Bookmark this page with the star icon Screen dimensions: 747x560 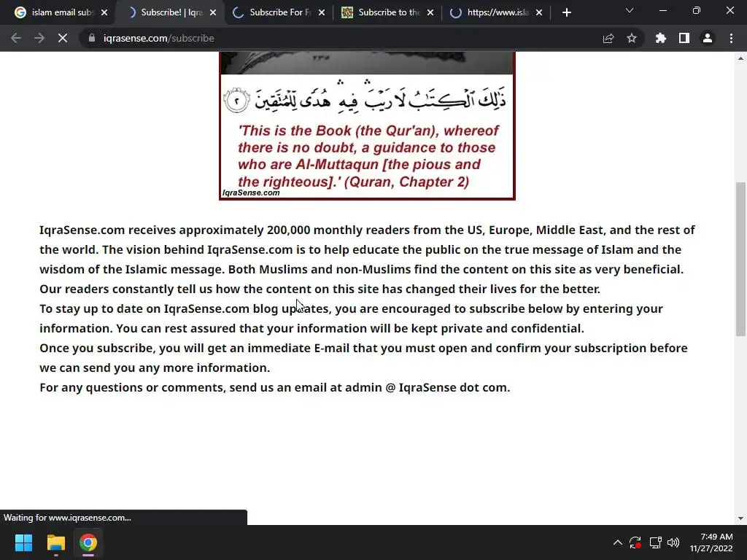coord(632,38)
